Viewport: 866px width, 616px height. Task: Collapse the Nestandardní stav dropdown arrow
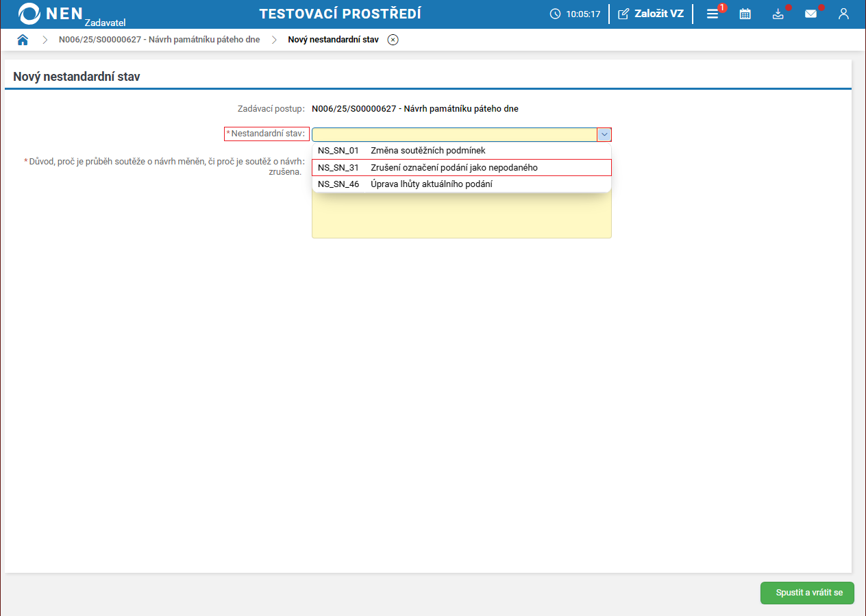tap(604, 134)
